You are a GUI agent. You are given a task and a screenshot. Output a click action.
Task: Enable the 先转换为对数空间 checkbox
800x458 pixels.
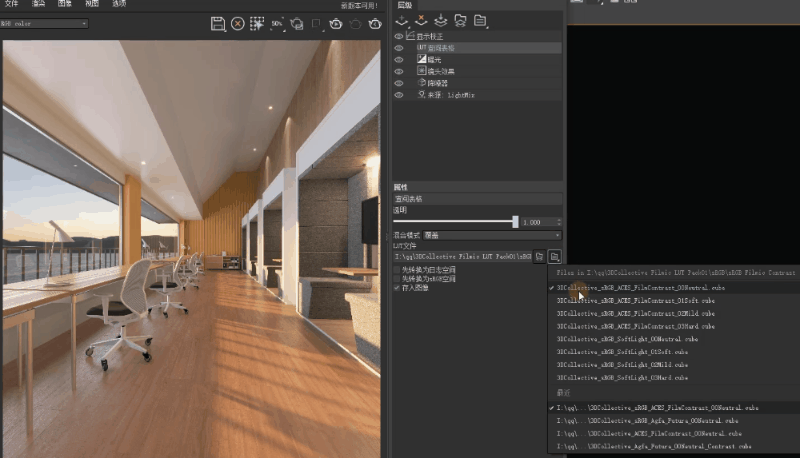[x=397, y=269]
